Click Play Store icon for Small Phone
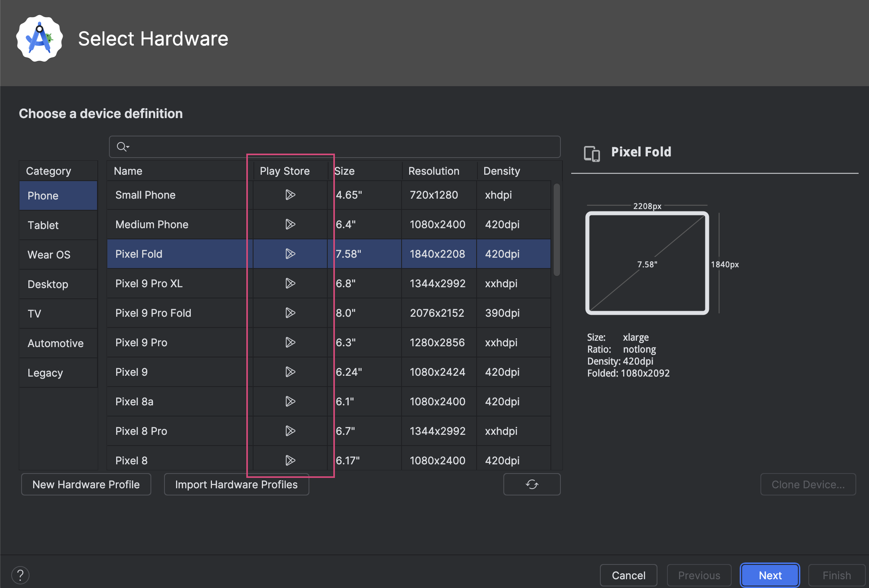Screen dimensions: 869x588 point(290,195)
